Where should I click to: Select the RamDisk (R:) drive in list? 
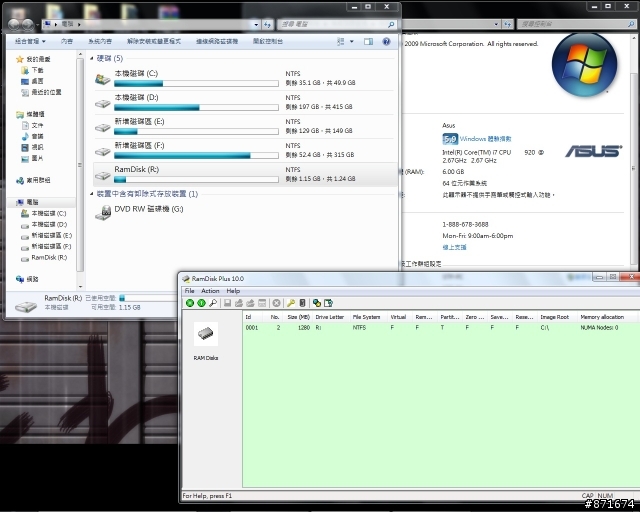(245, 174)
